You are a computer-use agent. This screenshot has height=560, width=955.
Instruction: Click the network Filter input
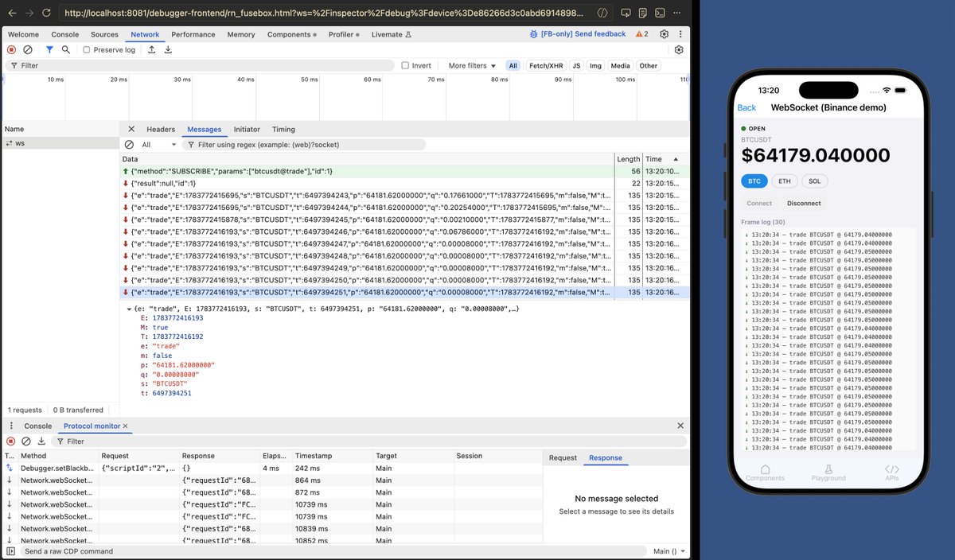199,65
